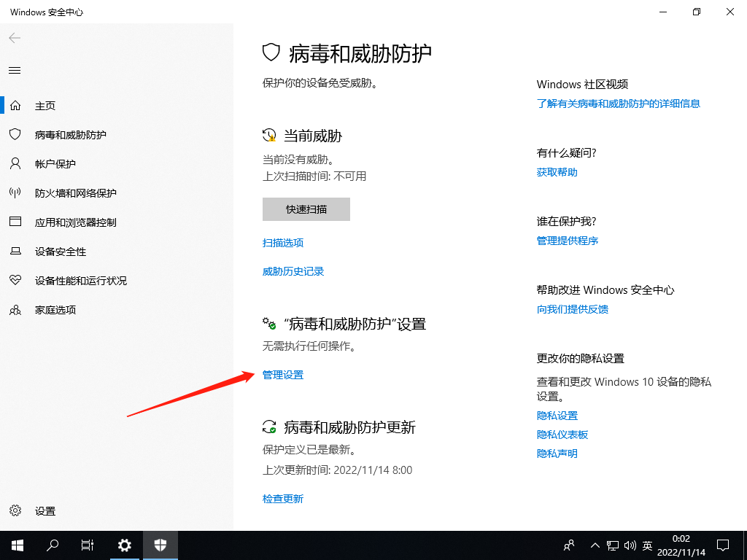
Task: Click the volume speaker icon in the tray
Action: [x=630, y=545]
